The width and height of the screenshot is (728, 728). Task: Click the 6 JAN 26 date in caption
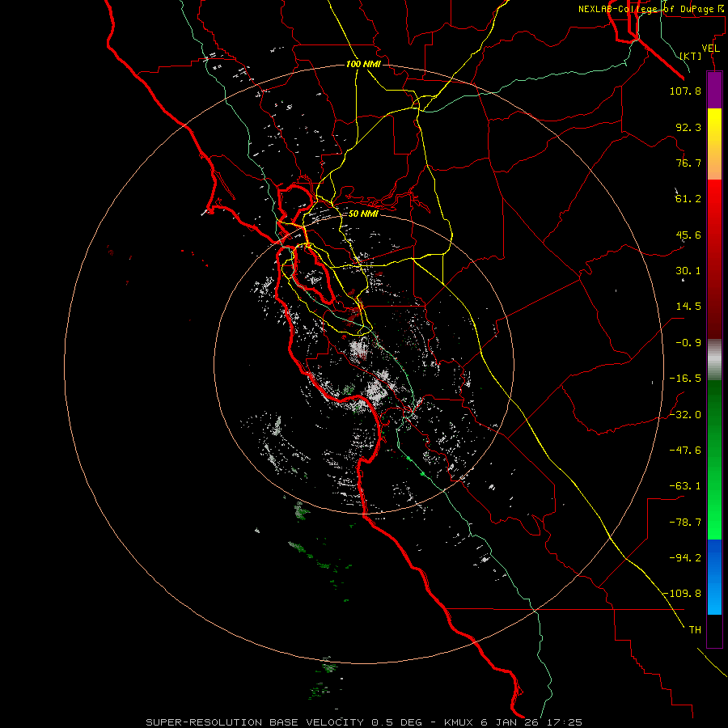pyautogui.click(x=510, y=722)
